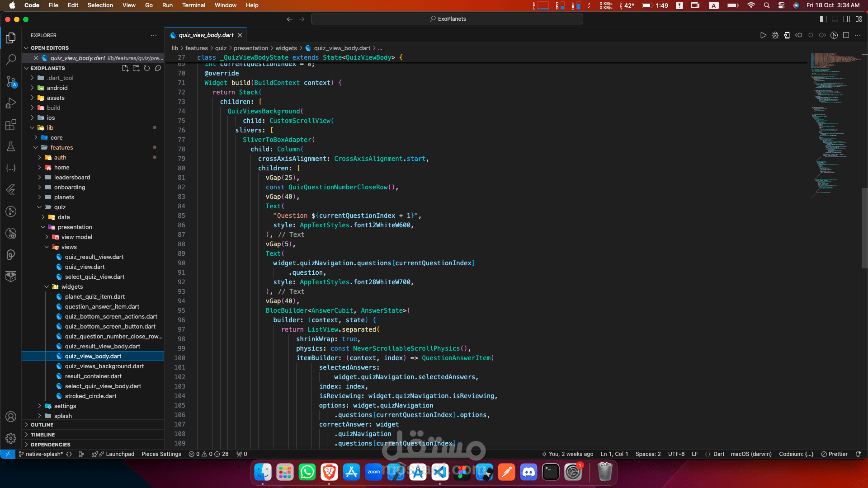Image resolution: width=868 pixels, height=488 pixels.
Task: Click Prettier in the status bar
Action: click(834, 454)
